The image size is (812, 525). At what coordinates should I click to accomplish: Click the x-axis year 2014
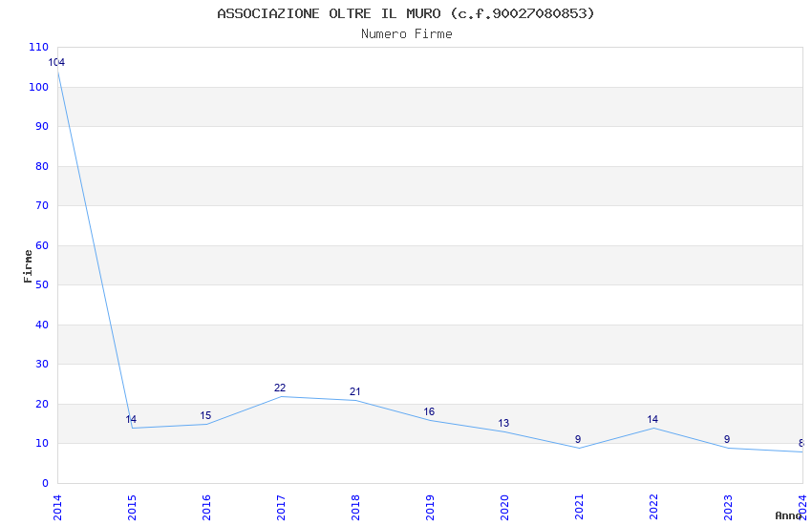pos(57,508)
